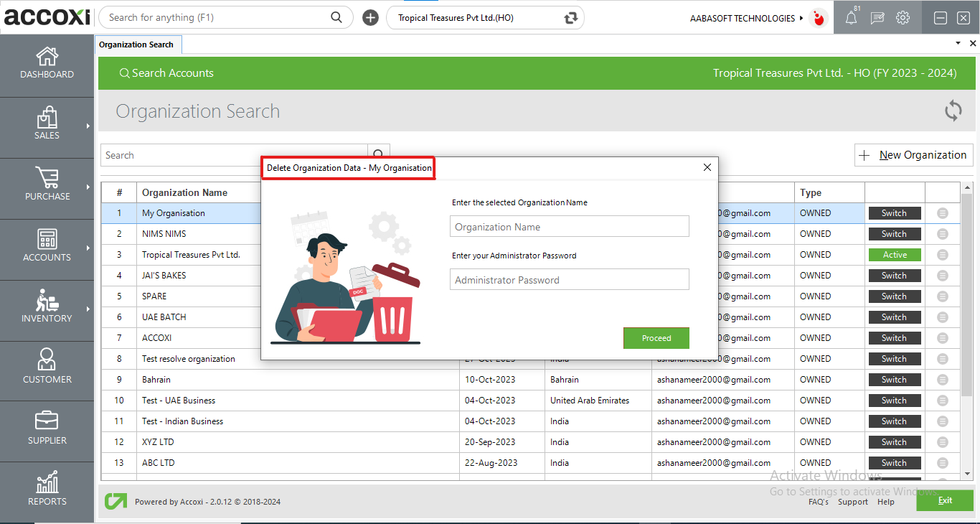This screenshot has width=980, height=524.
Task: Click the quick add plus icon
Action: [x=370, y=18]
